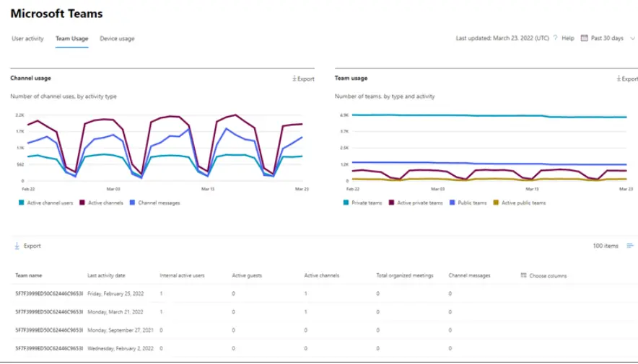The width and height of the screenshot is (638, 364).
Task: Sort by Channel messages column header
Action: click(469, 275)
